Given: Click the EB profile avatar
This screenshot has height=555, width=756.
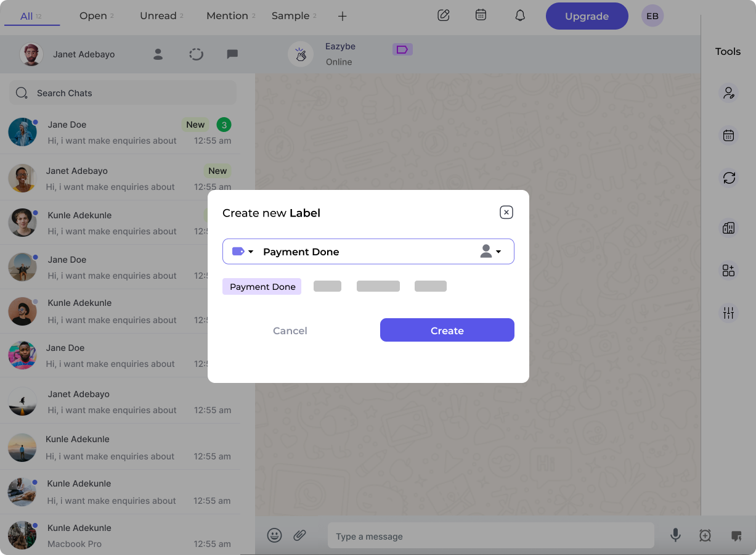Looking at the screenshot, I should [x=652, y=16].
